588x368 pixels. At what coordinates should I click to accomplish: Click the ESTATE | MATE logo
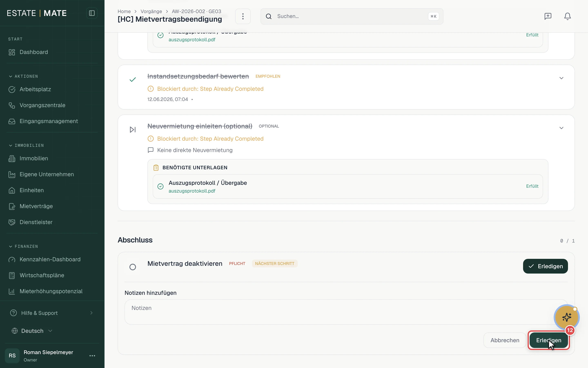pyautogui.click(x=37, y=13)
